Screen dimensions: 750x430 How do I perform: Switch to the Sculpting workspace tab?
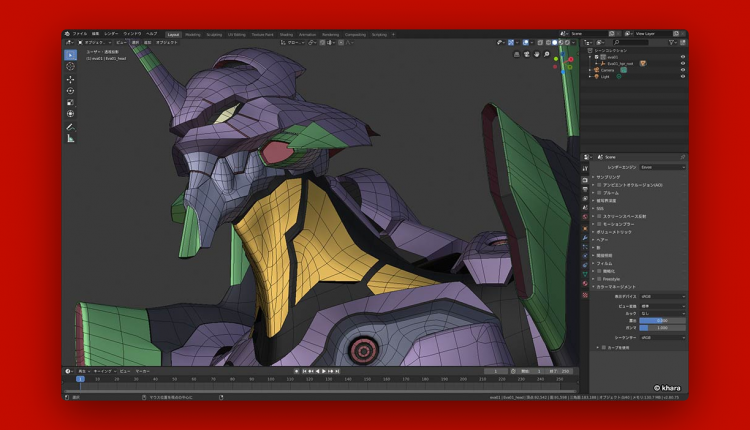point(214,33)
